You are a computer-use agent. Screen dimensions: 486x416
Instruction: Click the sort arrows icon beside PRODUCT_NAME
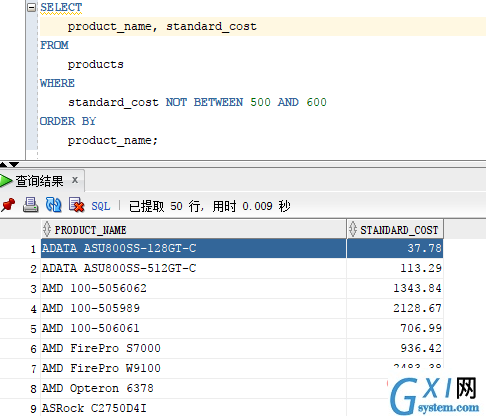click(x=47, y=229)
